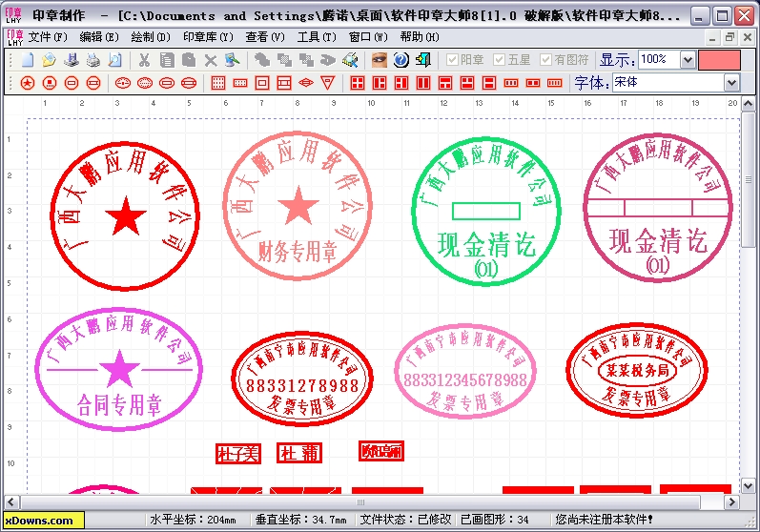The image size is (760, 532).
Task: Open the 印章库 menu
Action: [208, 36]
